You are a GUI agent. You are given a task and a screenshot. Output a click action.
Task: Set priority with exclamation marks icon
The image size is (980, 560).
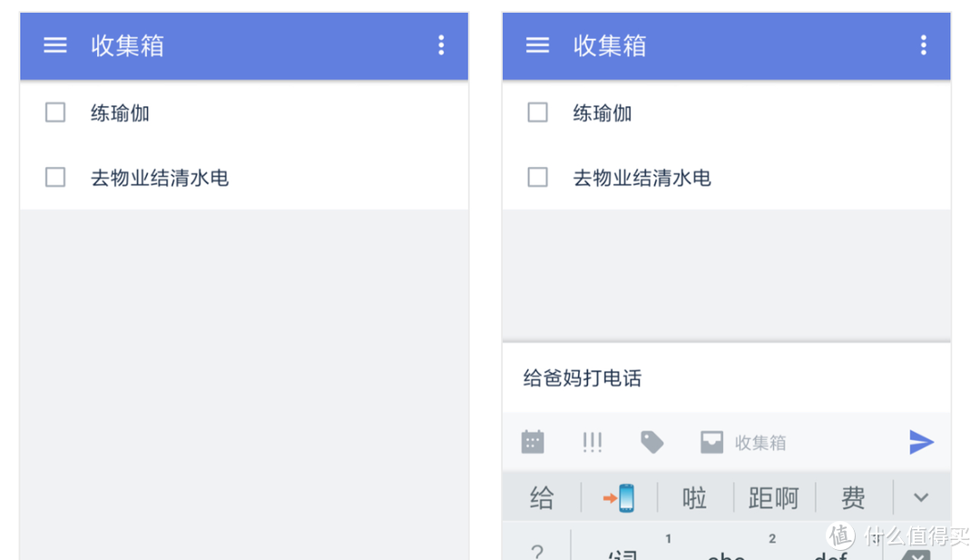pyautogui.click(x=592, y=443)
